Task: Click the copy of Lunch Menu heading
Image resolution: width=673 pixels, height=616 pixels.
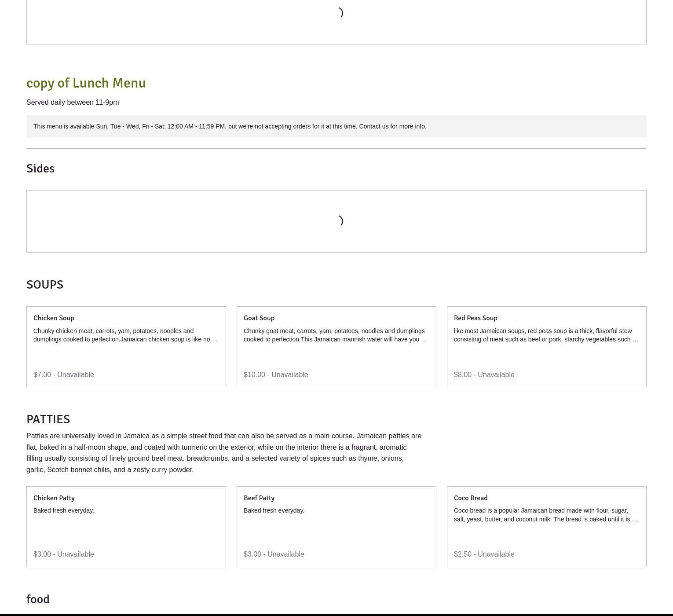Action: coord(86,83)
